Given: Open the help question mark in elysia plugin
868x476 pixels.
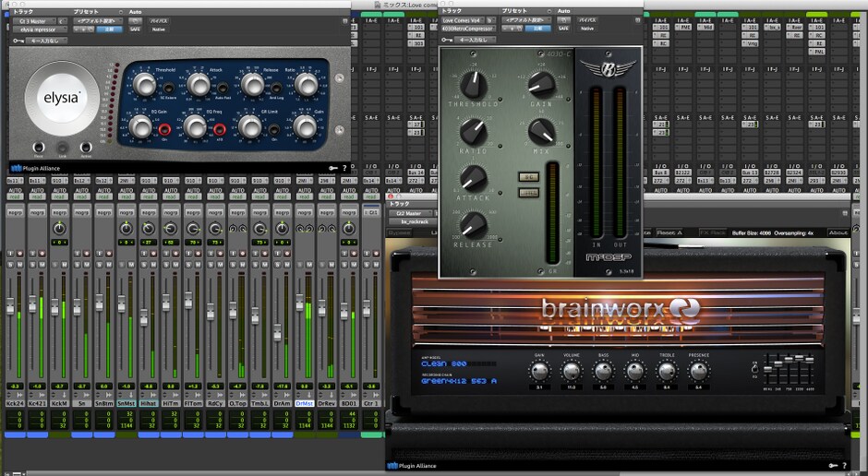Looking at the screenshot, I should pos(344,168).
